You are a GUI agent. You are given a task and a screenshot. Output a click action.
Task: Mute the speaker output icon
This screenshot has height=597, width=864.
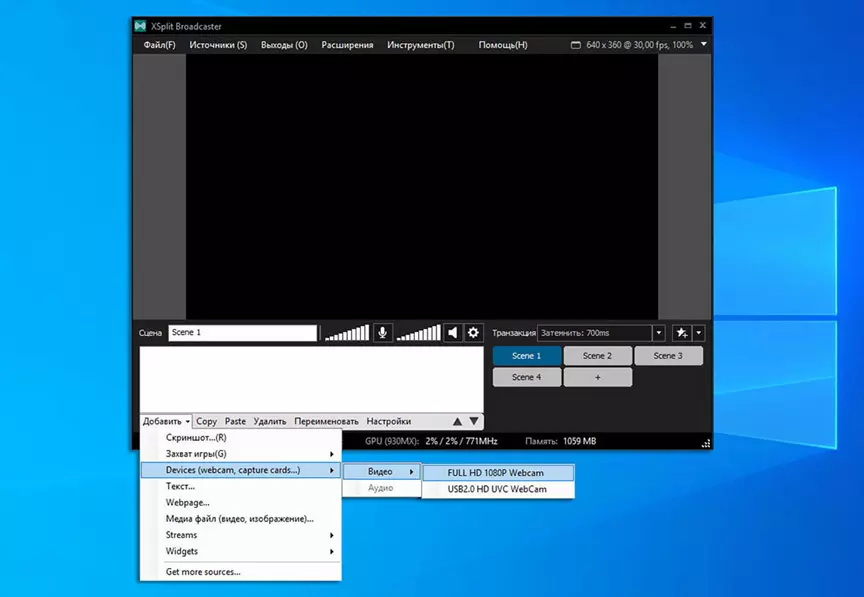click(x=453, y=332)
